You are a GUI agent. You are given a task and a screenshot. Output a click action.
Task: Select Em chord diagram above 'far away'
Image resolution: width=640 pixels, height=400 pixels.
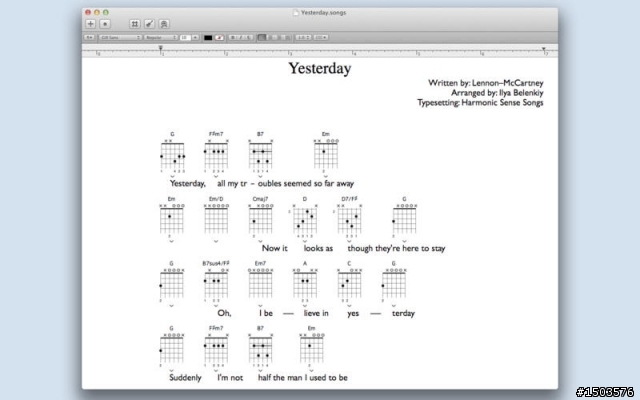[326, 152]
